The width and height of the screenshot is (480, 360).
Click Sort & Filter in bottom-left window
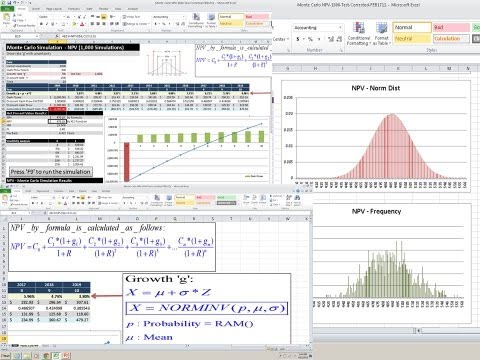[x=288, y=200]
